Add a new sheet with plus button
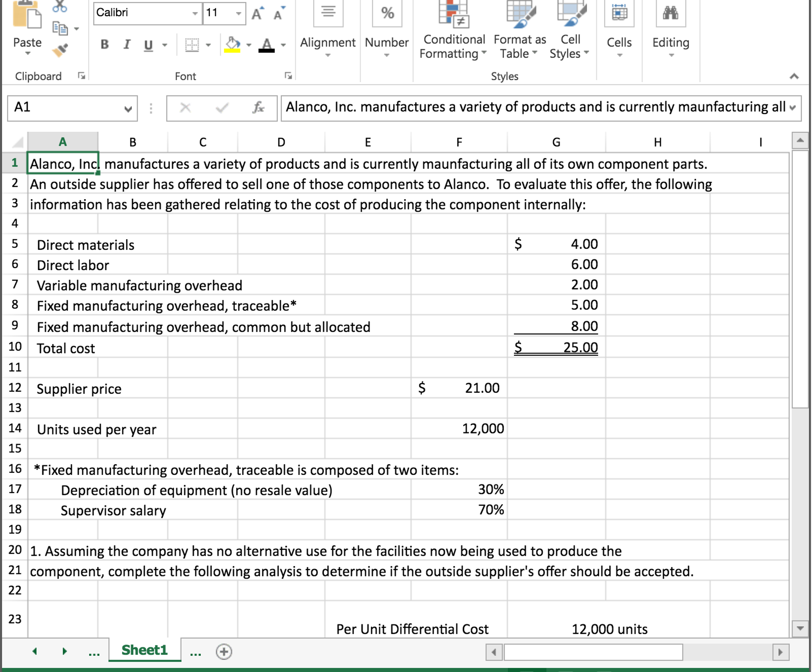 (224, 651)
